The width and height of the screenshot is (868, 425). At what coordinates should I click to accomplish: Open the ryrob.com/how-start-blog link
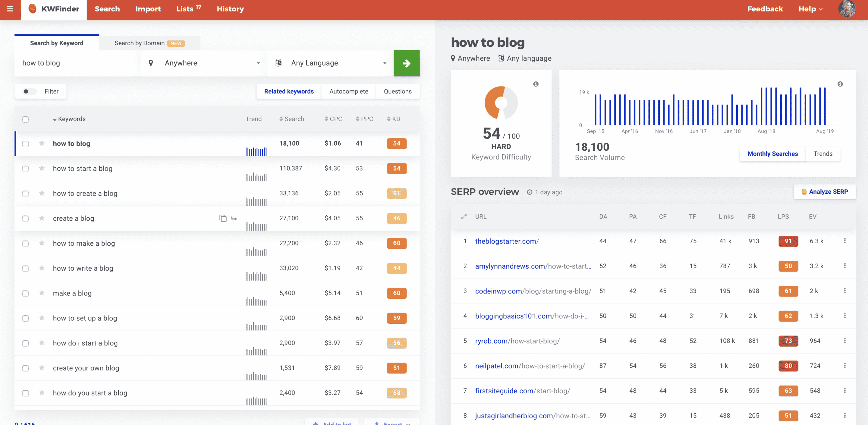pyautogui.click(x=517, y=341)
